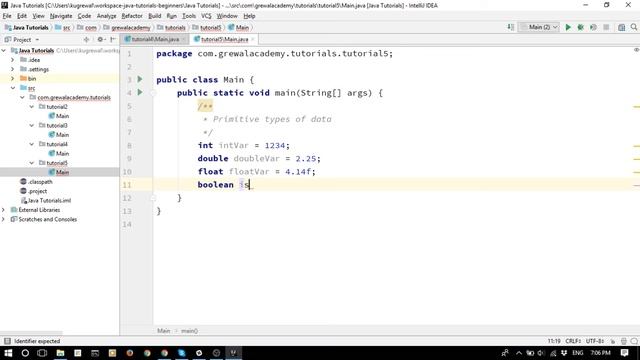Click the read-only lock icon in status bar
This screenshot has width=640, height=360.
coord(613,341)
